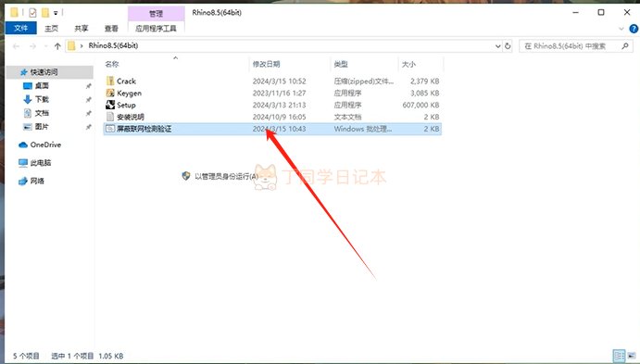Viewport: 640px width, 364px height.
Task: Switch to the 共享 ribbon tab
Action: (82, 28)
